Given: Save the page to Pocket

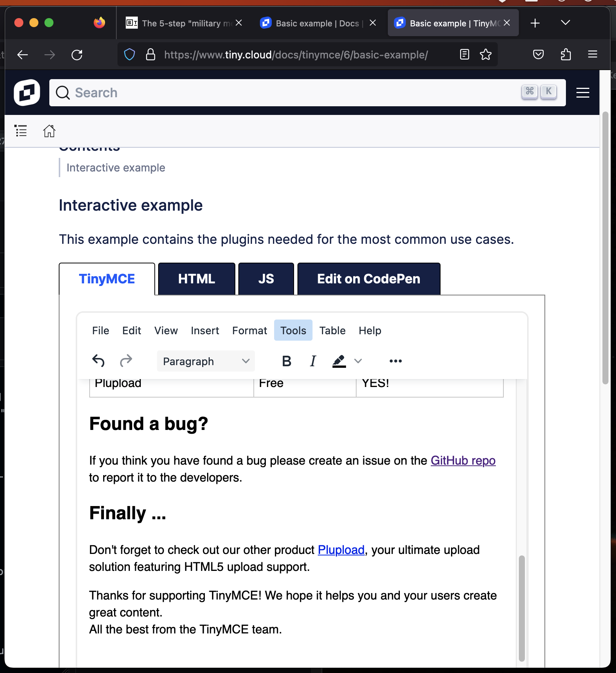Looking at the screenshot, I should click(x=538, y=55).
